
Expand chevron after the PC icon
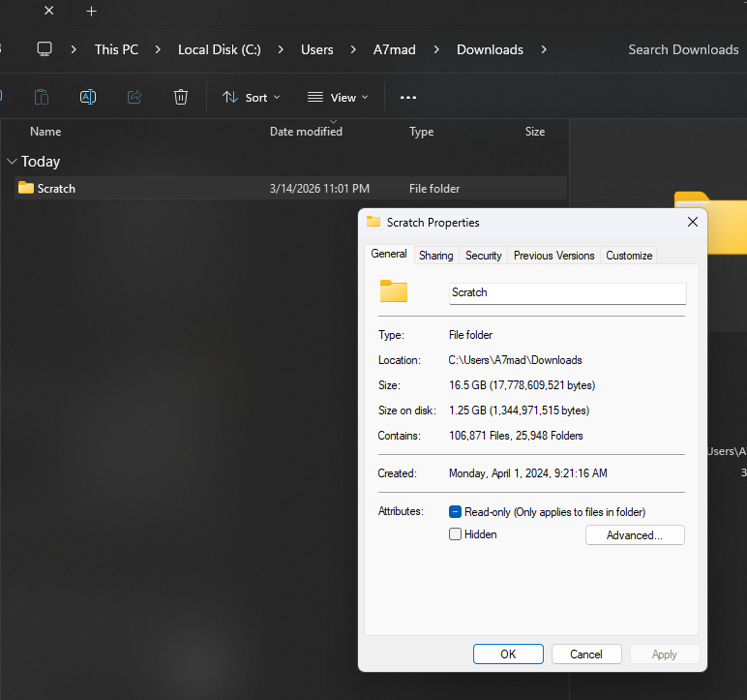pyautogui.click(x=74, y=49)
